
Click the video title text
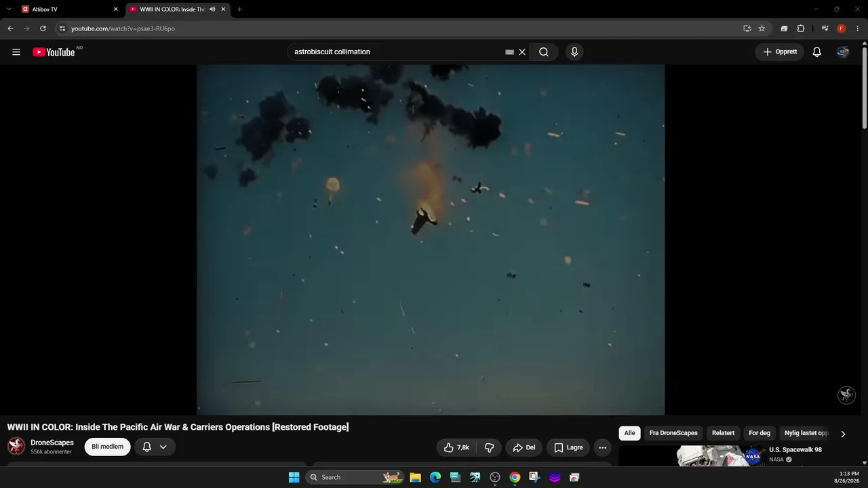(178, 427)
